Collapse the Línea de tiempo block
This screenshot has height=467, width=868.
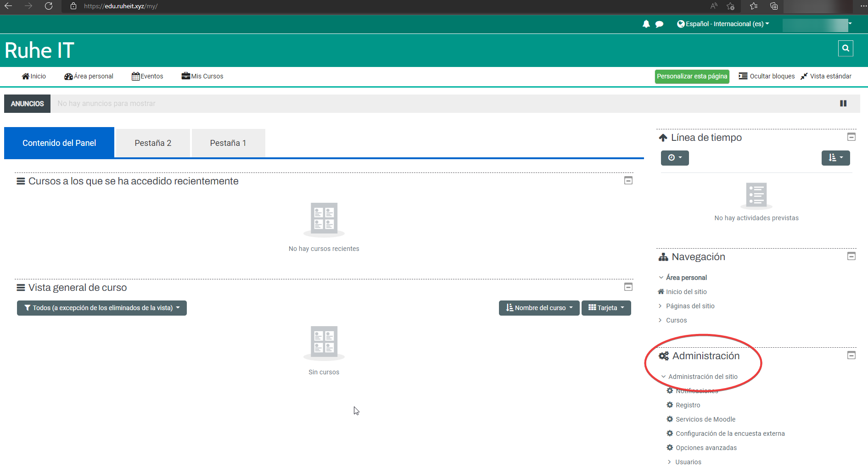851,137
